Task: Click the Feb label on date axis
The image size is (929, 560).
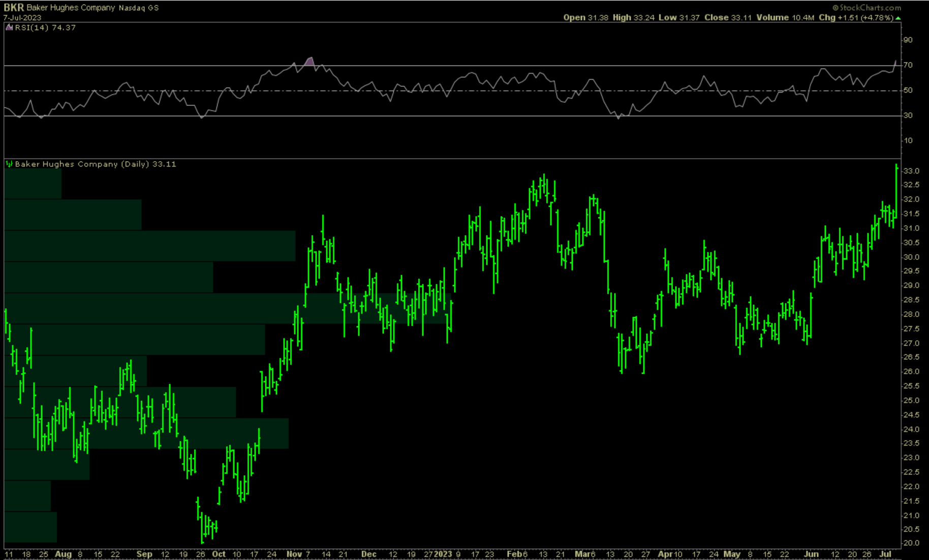Action: click(514, 554)
